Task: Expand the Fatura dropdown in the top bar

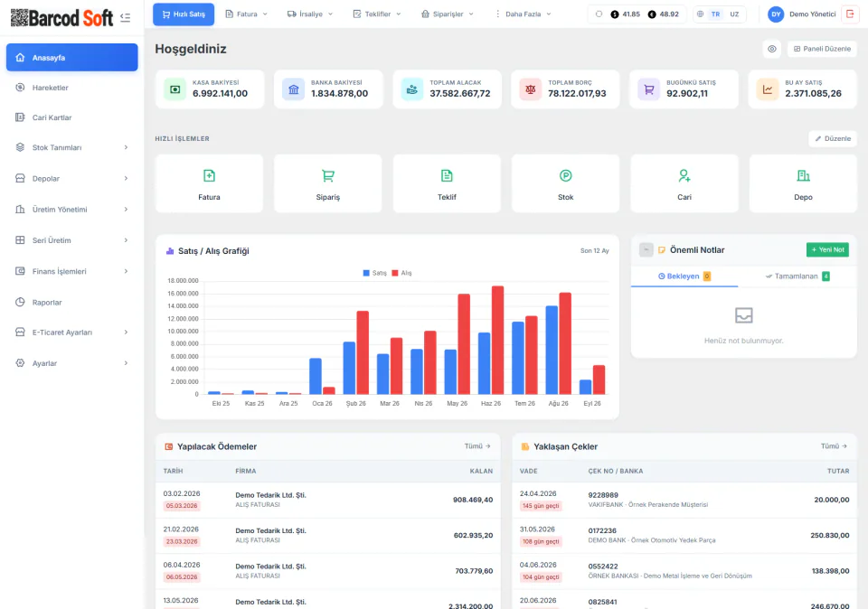Action: (246, 14)
